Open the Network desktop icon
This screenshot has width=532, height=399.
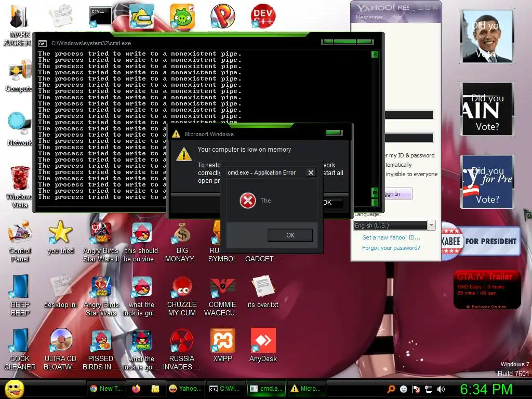[19, 129]
